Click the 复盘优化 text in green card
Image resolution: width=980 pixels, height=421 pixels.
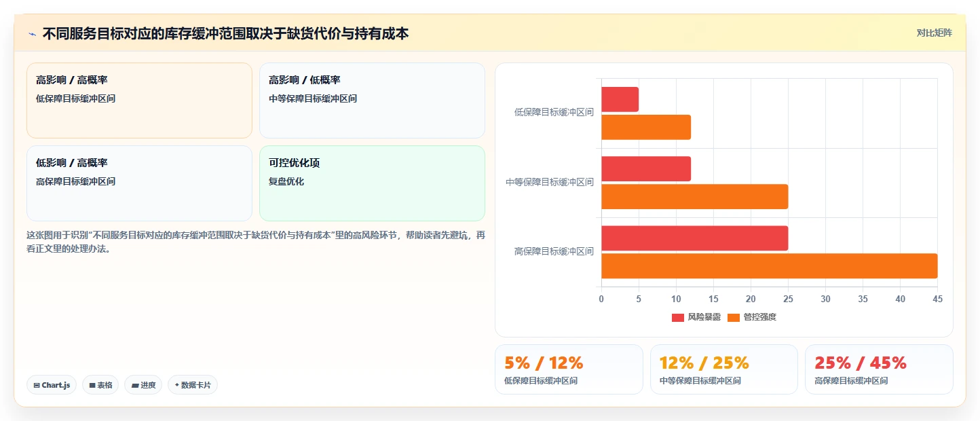point(286,182)
